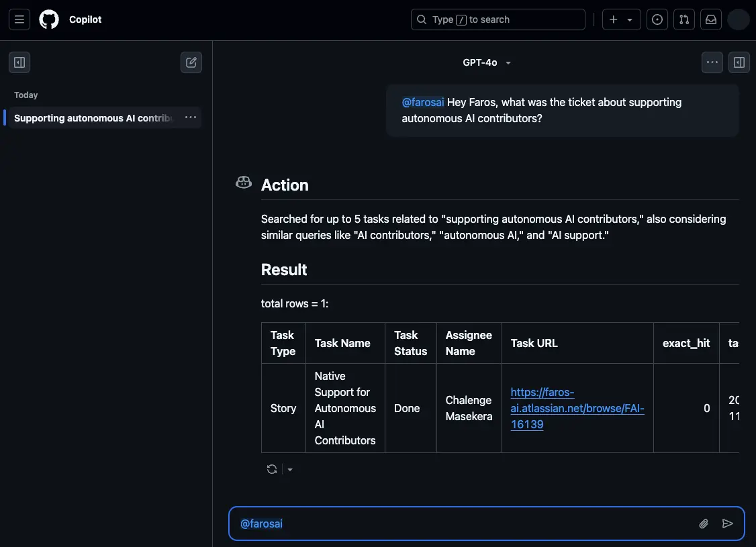Regenerate the search result
Viewport: 756px width, 547px height.
point(271,468)
